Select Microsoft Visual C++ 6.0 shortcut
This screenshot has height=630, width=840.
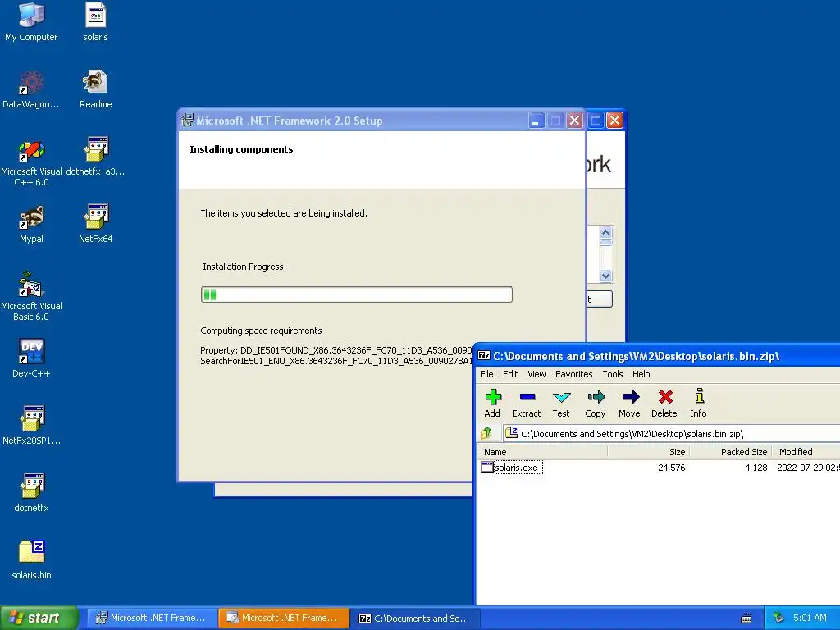coord(31,163)
